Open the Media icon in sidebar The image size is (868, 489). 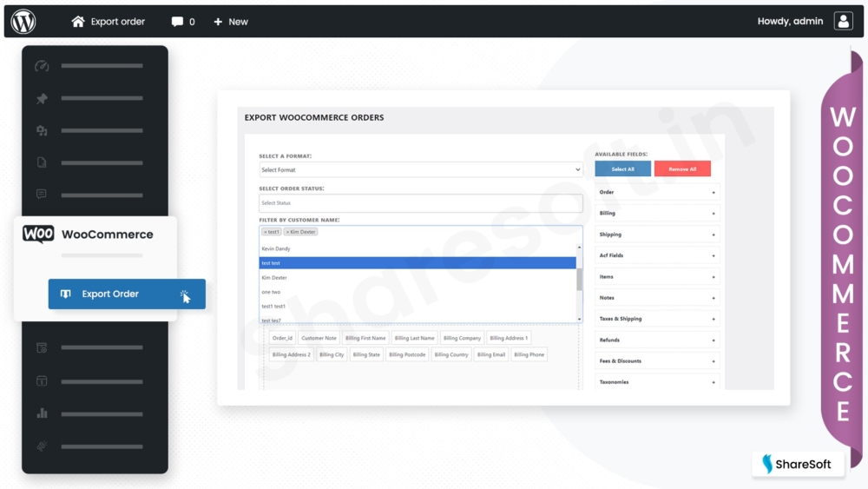42,130
